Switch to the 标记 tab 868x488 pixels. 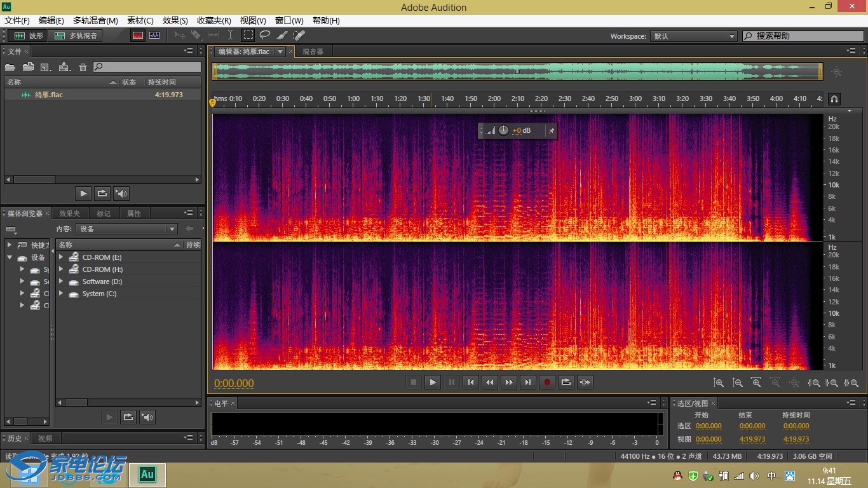[104, 213]
